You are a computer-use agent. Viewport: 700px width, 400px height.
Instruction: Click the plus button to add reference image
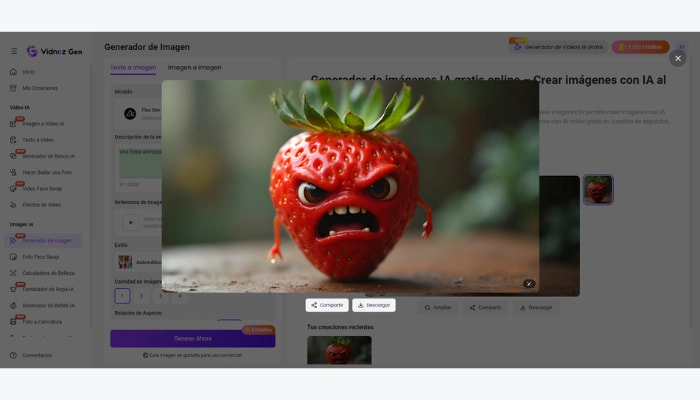point(130,222)
